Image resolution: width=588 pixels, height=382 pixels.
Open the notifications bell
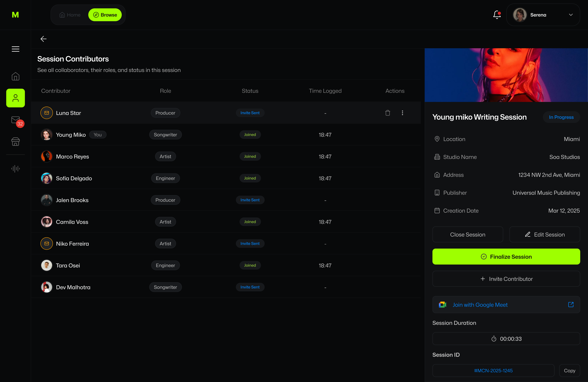[x=497, y=15]
